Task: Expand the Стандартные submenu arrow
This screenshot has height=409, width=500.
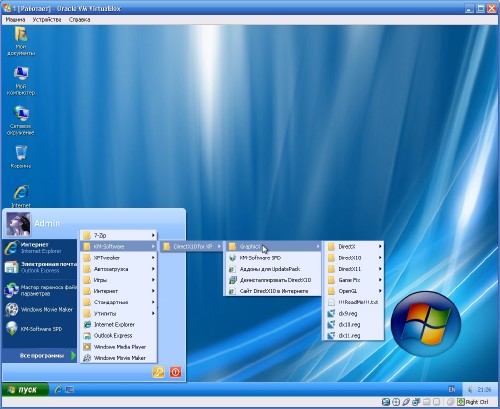Action: pos(153,302)
